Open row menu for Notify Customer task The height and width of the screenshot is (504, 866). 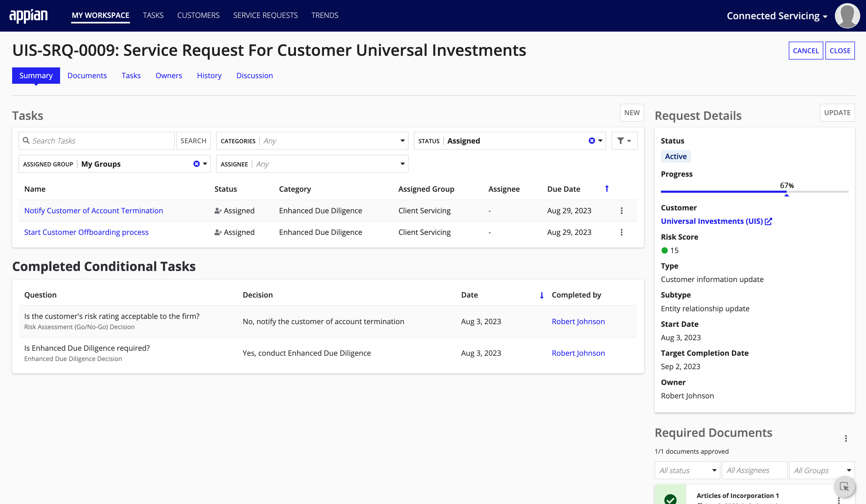click(x=621, y=211)
